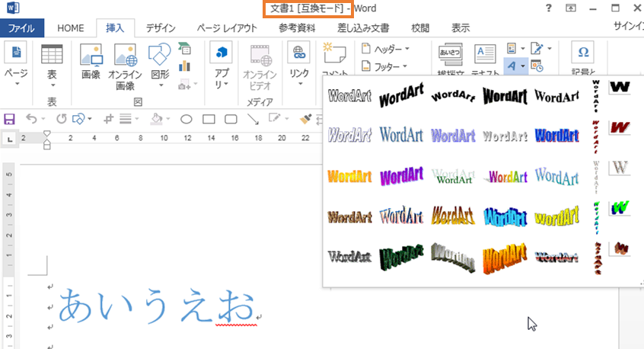This screenshot has height=349, width=644.
Task: Choose the black arched WordArt style
Action: [x=454, y=97]
